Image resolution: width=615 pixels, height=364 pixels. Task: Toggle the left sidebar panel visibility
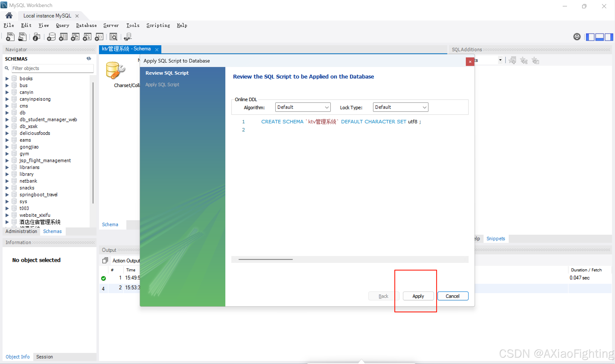click(x=590, y=37)
